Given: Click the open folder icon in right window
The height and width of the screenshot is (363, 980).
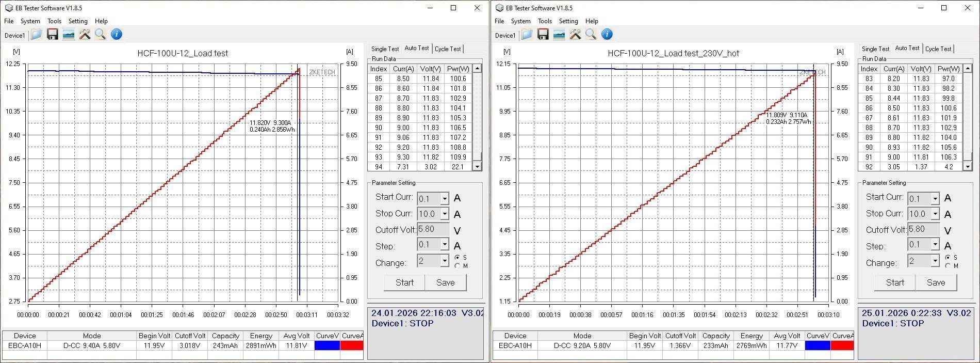Looking at the screenshot, I should (527, 35).
